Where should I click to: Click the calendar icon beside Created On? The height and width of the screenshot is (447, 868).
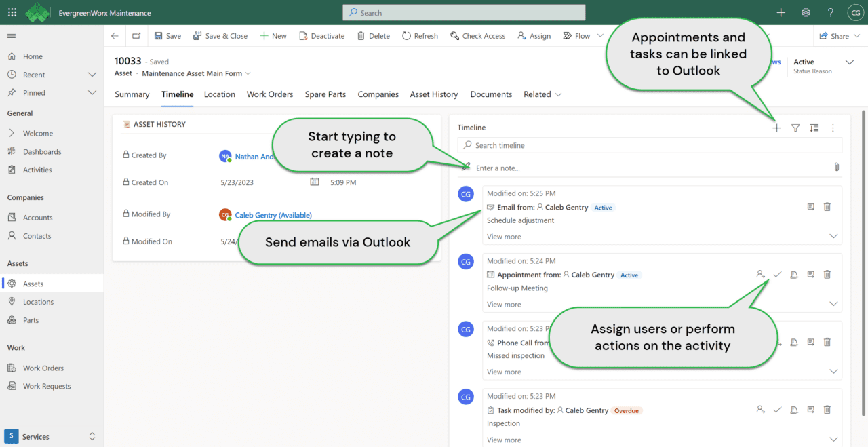click(x=315, y=182)
